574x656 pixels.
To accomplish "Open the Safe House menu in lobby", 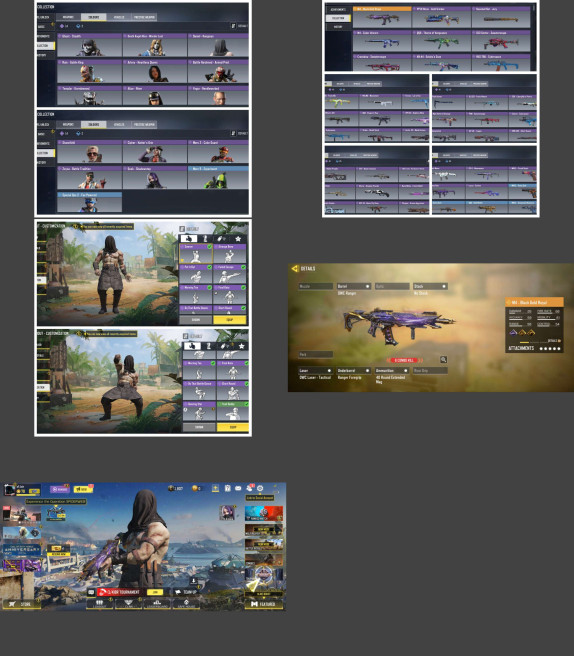I will coord(186,604).
